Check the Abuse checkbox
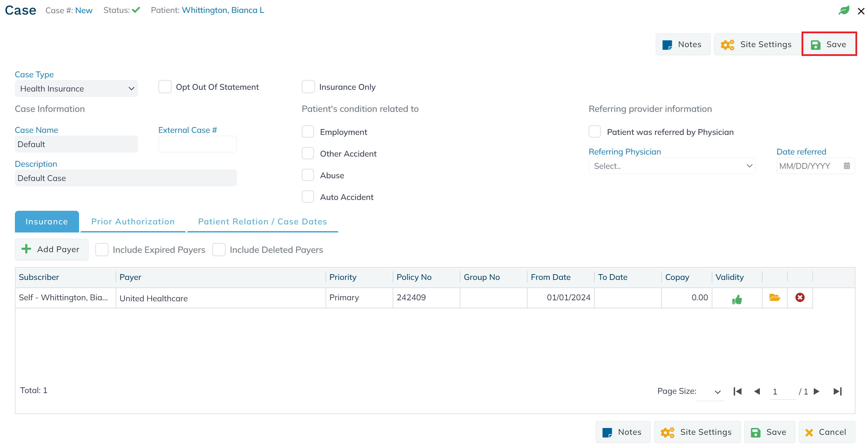 coord(308,175)
